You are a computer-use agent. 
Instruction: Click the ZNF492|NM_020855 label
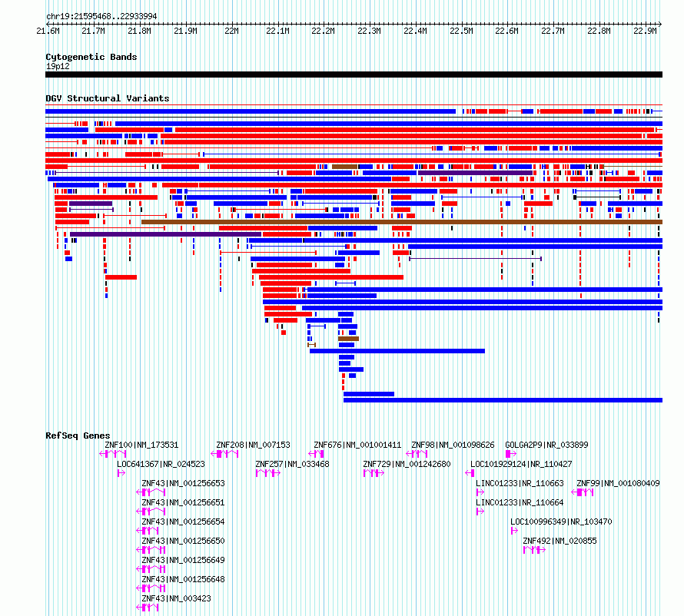[x=559, y=541]
